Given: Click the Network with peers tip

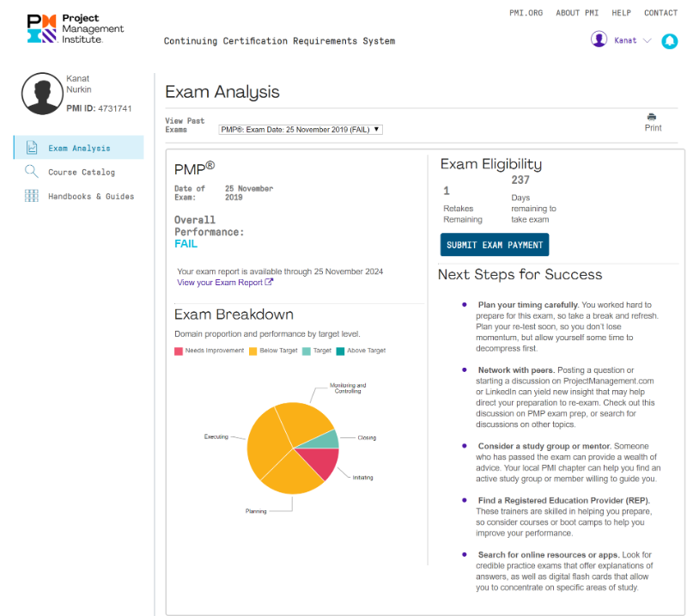Looking at the screenshot, I should 565,397.
